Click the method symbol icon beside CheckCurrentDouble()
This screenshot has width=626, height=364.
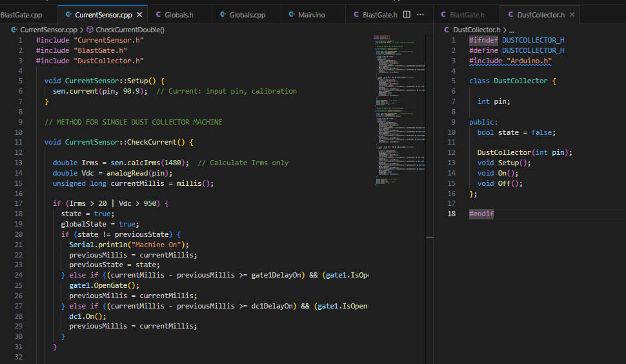[x=90, y=30]
